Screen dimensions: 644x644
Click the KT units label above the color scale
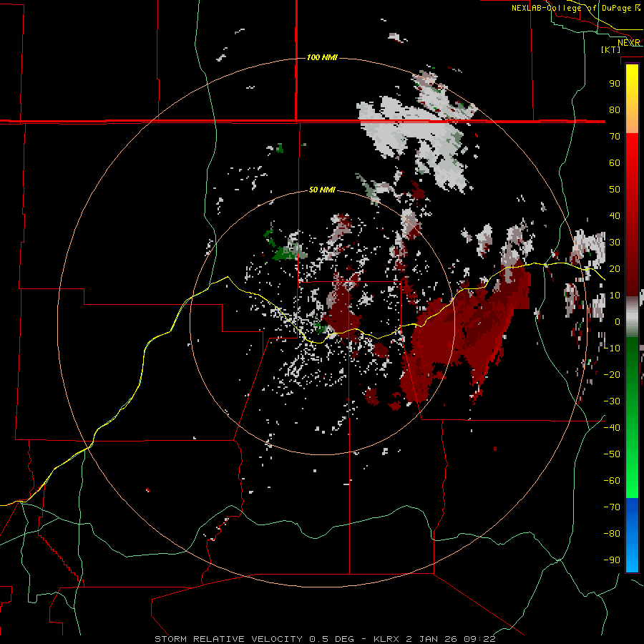pos(611,49)
